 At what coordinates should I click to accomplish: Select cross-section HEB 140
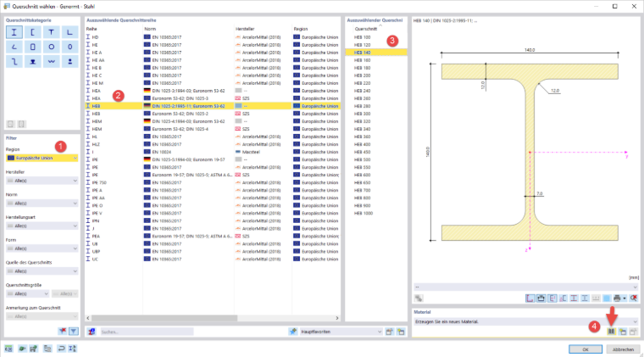(x=375, y=53)
